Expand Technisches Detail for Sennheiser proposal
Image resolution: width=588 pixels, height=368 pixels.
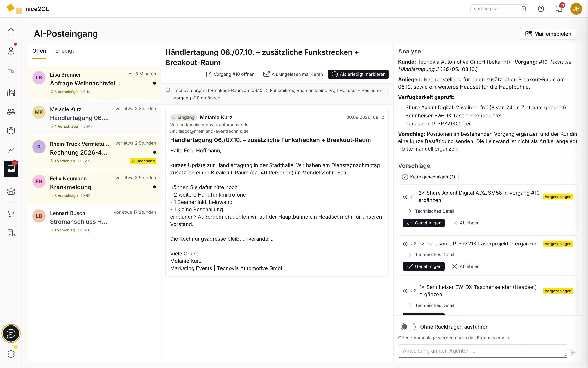pyautogui.click(x=431, y=305)
